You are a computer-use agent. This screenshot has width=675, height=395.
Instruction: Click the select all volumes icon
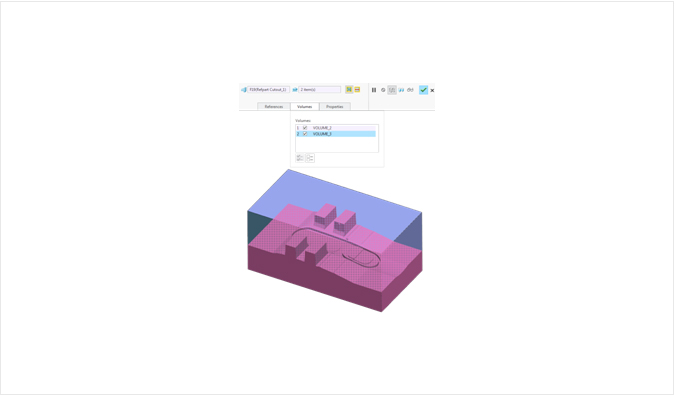pyautogui.click(x=300, y=158)
